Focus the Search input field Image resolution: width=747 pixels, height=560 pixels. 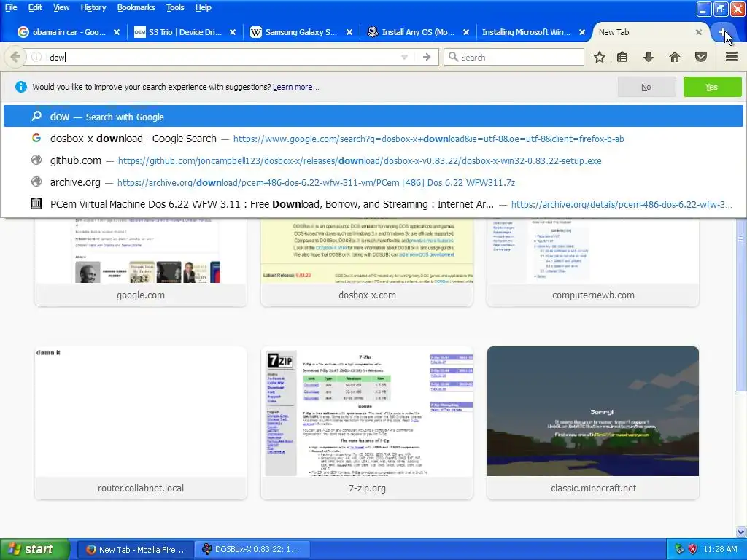[x=514, y=57]
